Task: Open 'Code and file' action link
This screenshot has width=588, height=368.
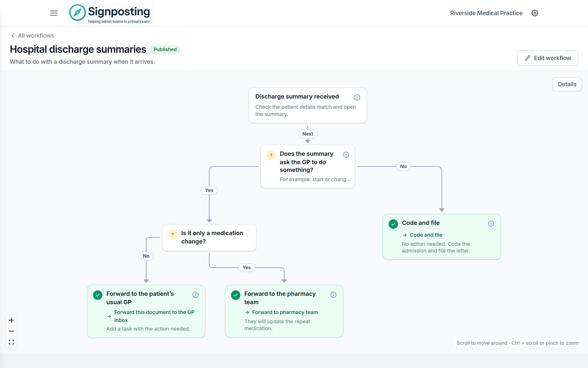Action: (x=422, y=235)
